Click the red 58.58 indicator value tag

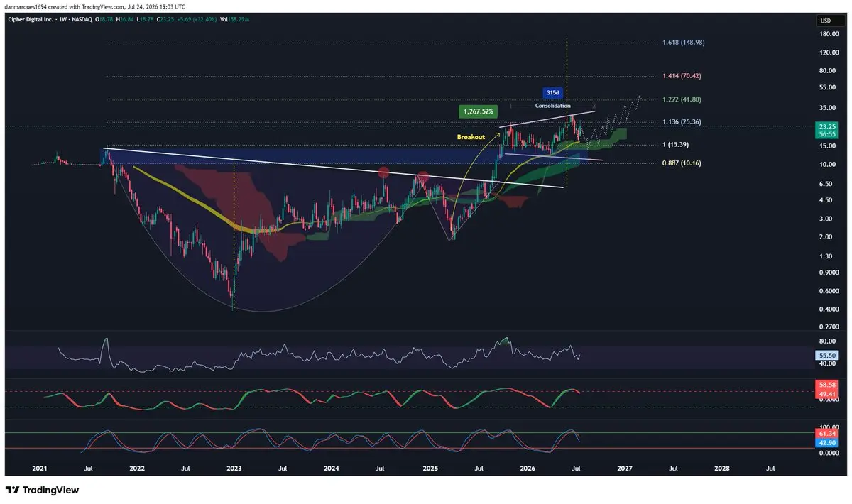tap(826, 384)
